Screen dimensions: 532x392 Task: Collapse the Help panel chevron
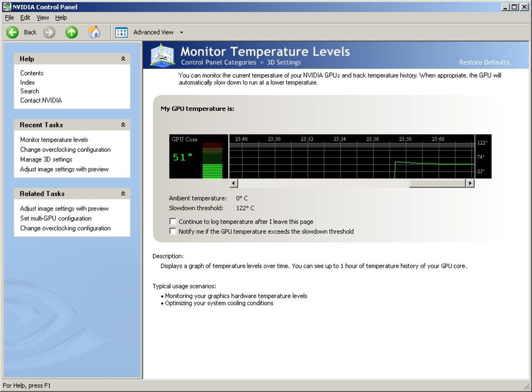click(x=123, y=59)
